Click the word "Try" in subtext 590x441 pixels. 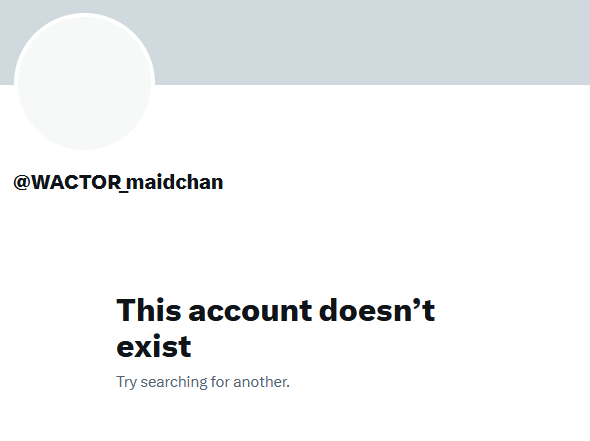(126, 383)
